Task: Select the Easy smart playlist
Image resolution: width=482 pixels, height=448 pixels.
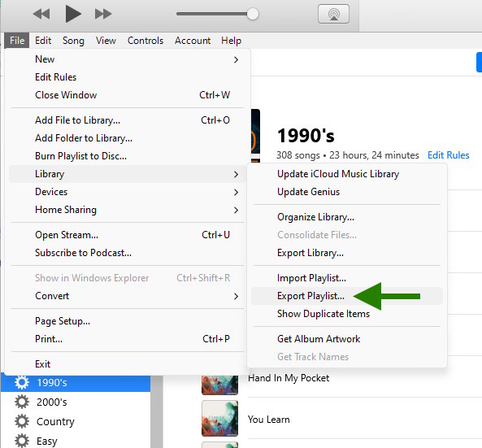Action: (76, 441)
